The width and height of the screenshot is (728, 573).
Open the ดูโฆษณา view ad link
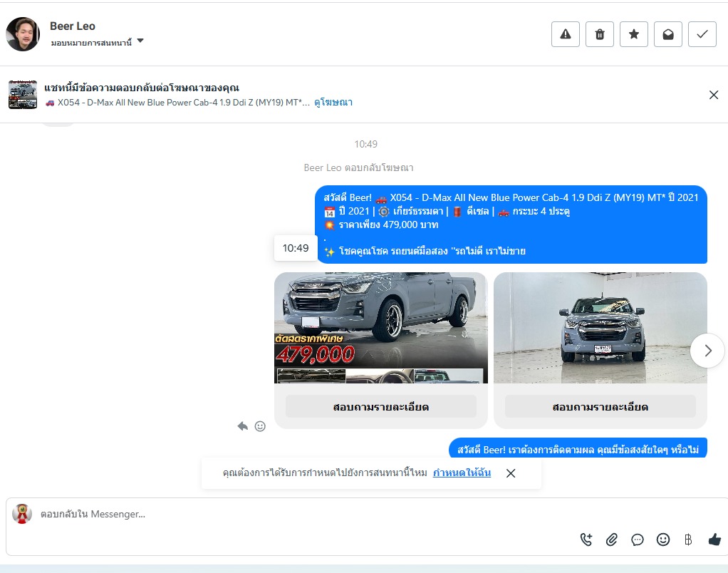(x=333, y=102)
